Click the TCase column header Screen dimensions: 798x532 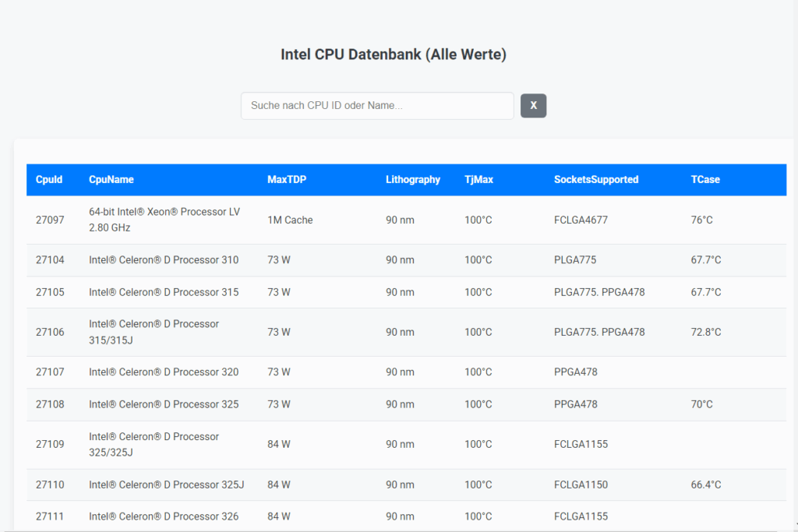click(x=705, y=179)
